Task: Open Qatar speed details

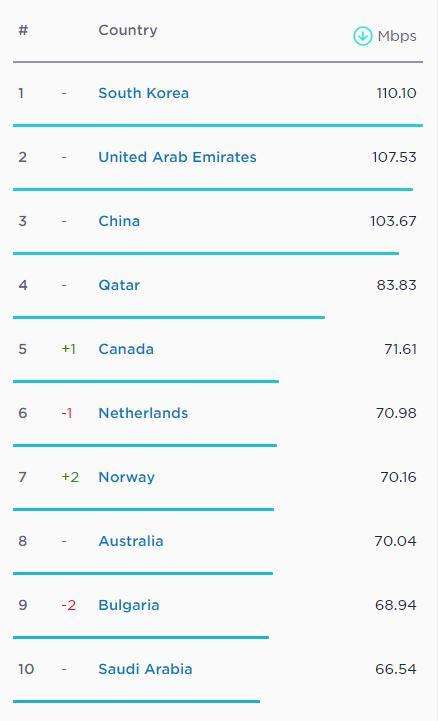Action: [x=119, y=285]
